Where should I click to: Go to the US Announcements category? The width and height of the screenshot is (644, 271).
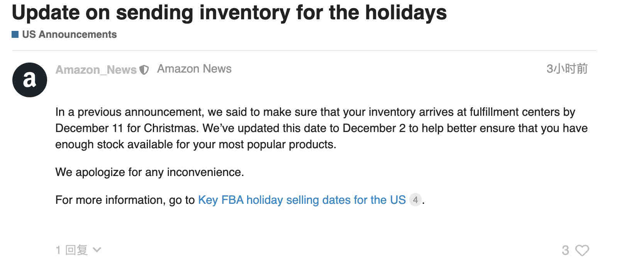click(x=69, y=34)
